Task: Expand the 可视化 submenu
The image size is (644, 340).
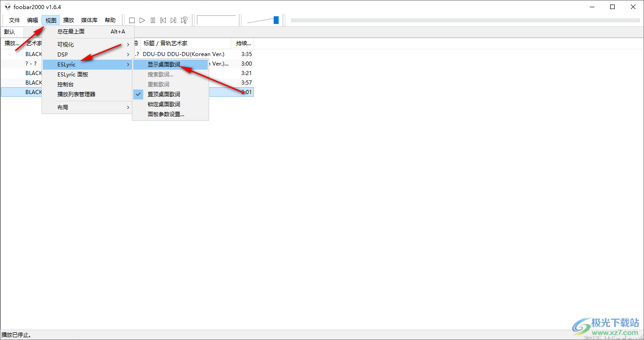Action: tap(88, 45)
